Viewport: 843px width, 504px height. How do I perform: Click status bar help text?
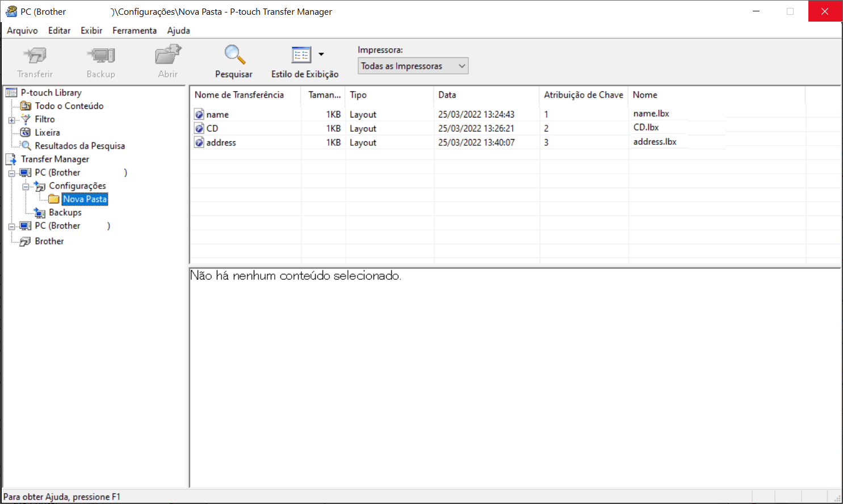[62, 497]
